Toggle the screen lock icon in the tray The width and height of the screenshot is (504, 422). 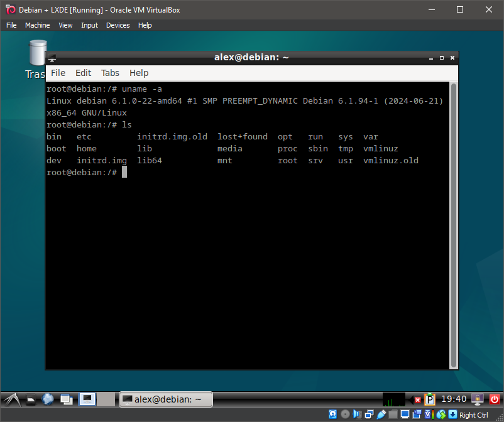(478, 399)
